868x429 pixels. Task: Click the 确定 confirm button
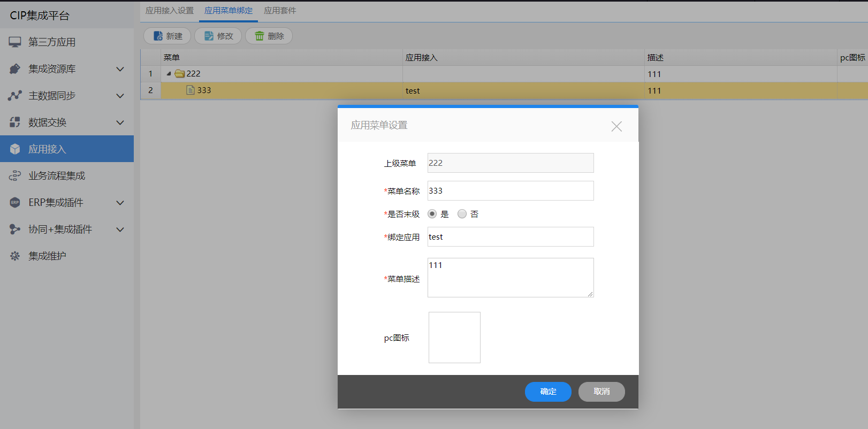tap(548, 392)
